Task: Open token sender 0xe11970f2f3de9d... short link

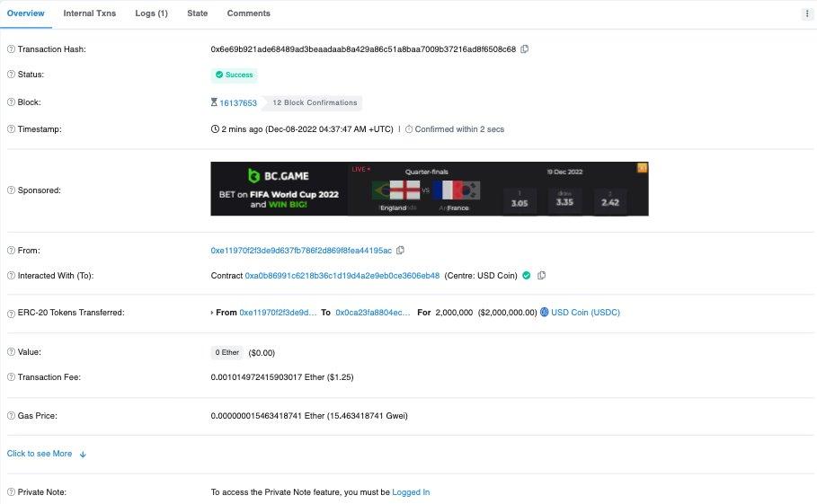Action: click(278, 313)
